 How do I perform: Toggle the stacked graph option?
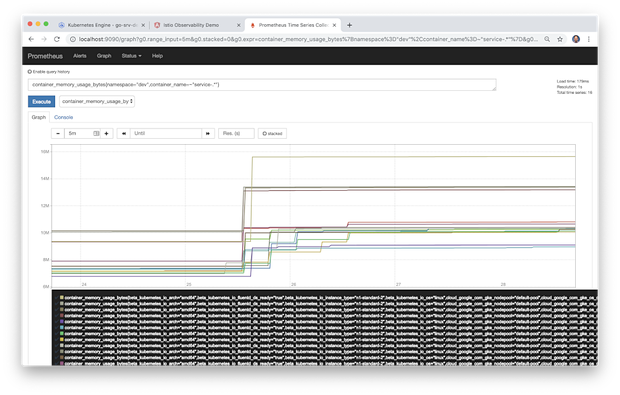pos(272,134)
